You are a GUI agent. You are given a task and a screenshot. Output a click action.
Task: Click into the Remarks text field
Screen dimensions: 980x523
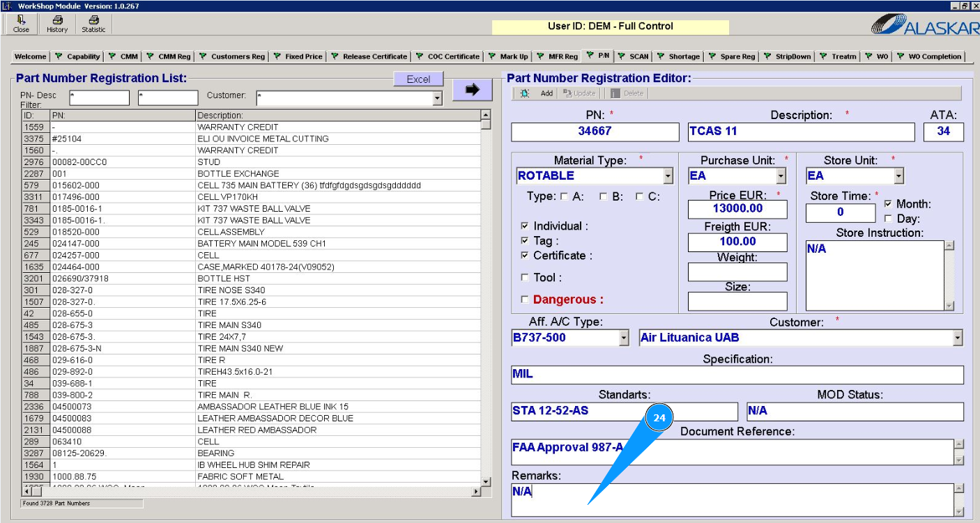[732, 500]
